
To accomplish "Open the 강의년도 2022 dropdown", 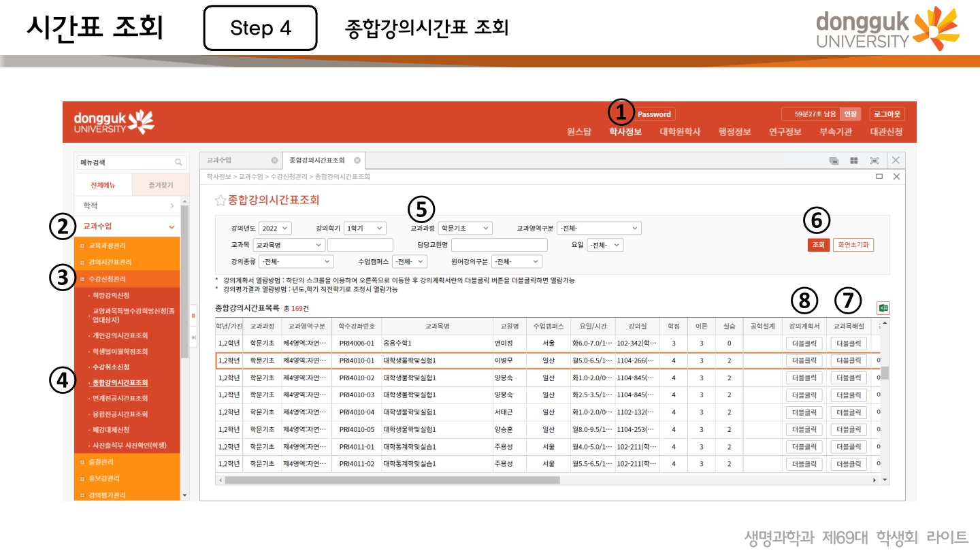I will click(275, 229).
